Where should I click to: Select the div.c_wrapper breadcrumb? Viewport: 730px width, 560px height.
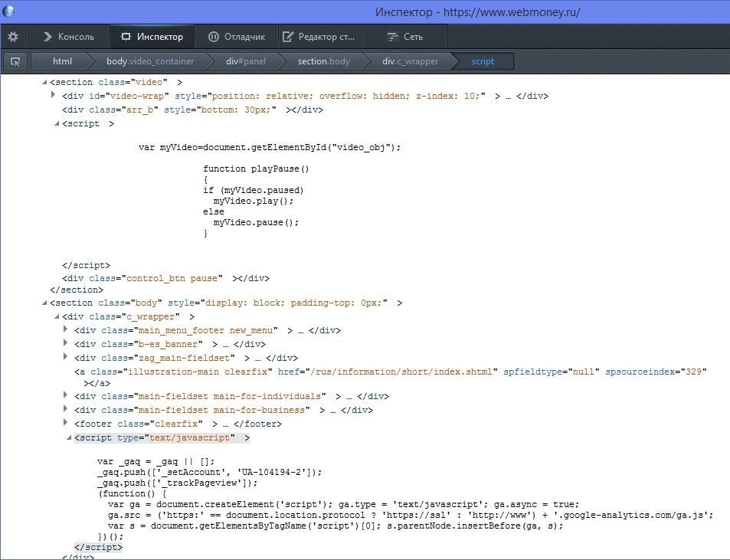tap(410, 61)
